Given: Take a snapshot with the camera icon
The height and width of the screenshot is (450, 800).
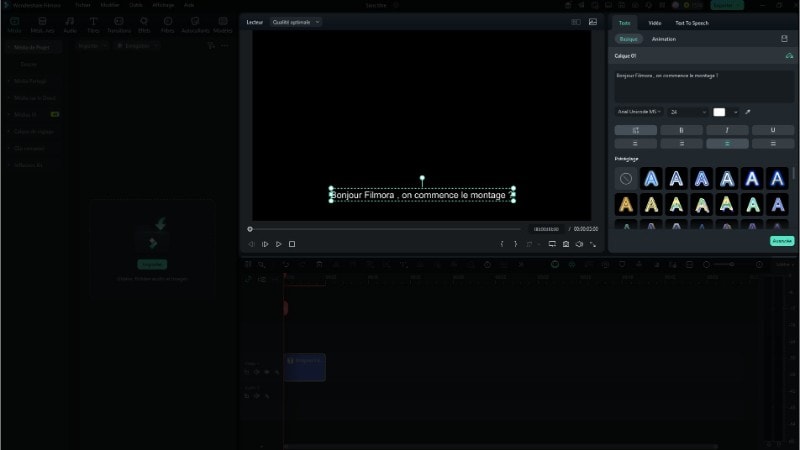Looking at the screenshot, I should pyautogui.click(x=566, y=244).
